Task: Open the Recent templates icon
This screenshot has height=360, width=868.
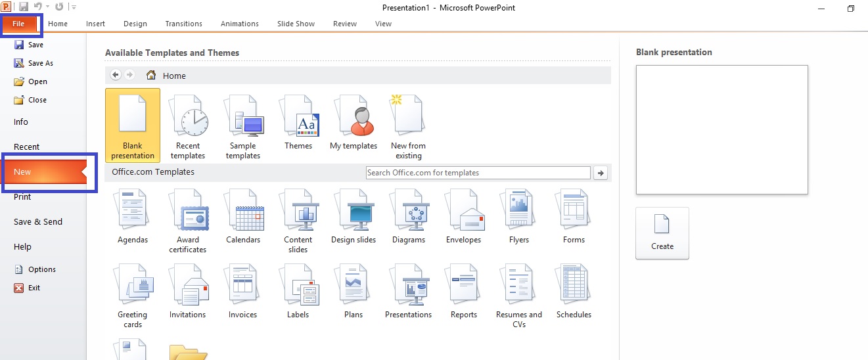Action: tap(188, 125)
